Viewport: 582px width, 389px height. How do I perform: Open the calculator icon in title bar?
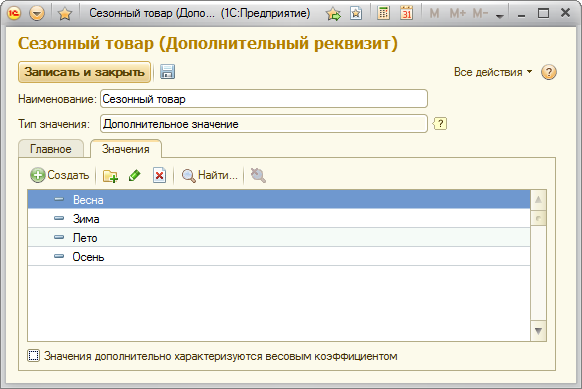tap(383, 13)
